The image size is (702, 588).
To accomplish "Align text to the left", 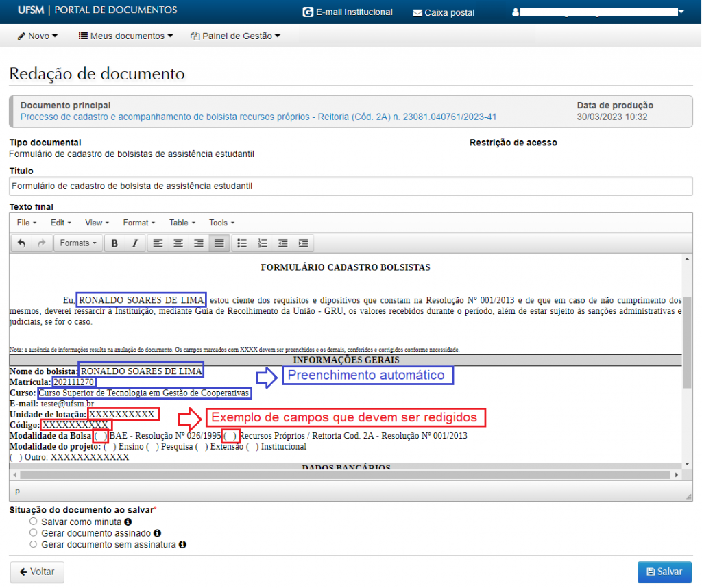I will (158, 243).
